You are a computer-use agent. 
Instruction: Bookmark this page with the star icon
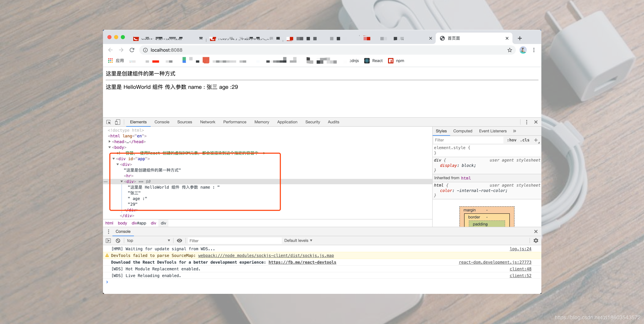coord(509,50)
